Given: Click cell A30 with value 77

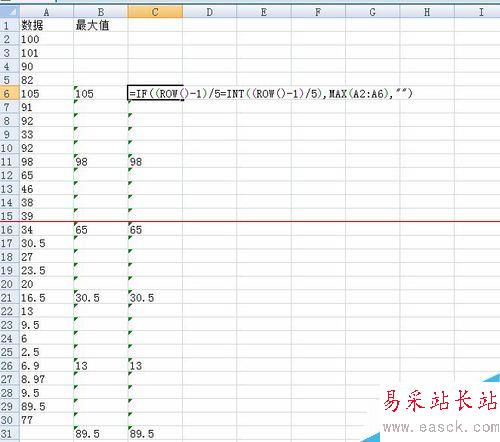Looking at the screenshot, I should pyautogui.click(x=47, y=420).
